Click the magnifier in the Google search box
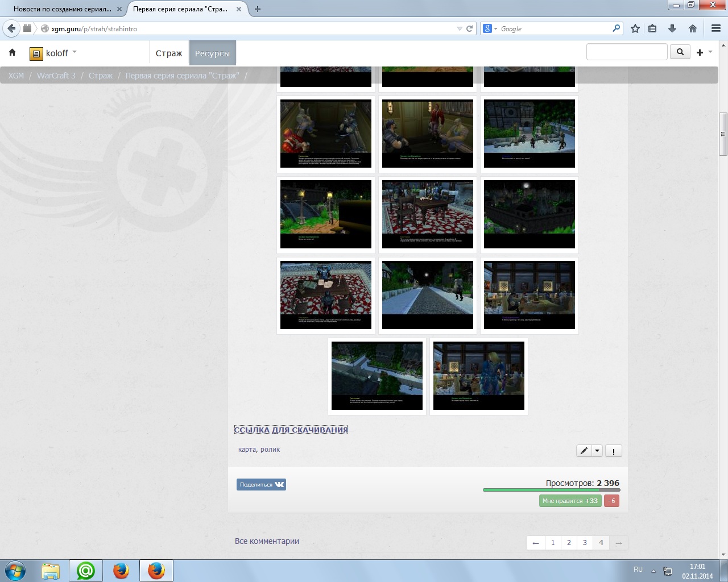This screenshot has height=582, width=728. (x=617, y=28)
